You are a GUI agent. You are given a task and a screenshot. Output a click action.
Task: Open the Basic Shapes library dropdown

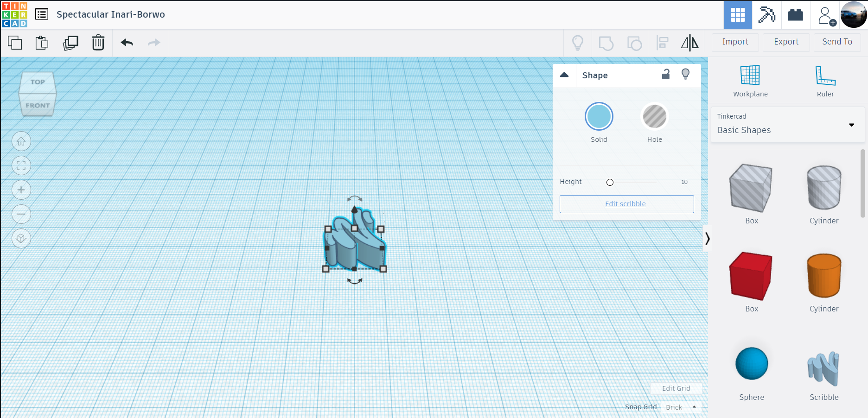pos(788,125)
